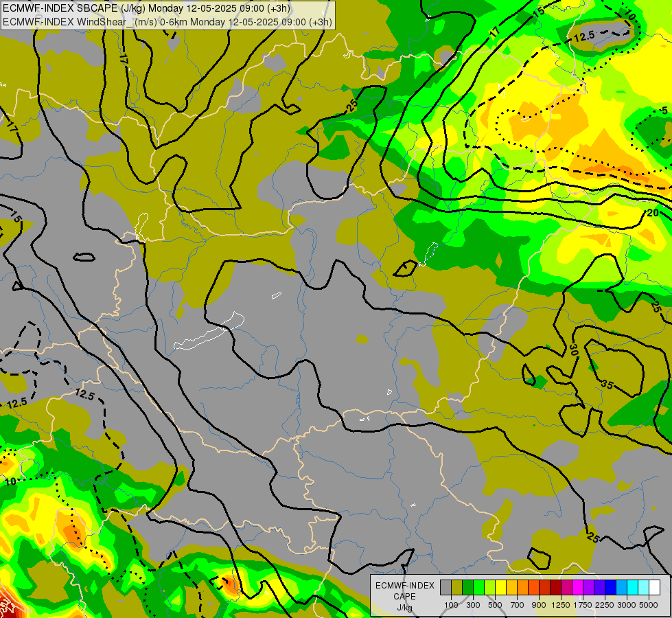The width and height of the screenshot is (672, 618).
Task: Select the sky blue legend swatch before 3000
Action: click(622, 587)
